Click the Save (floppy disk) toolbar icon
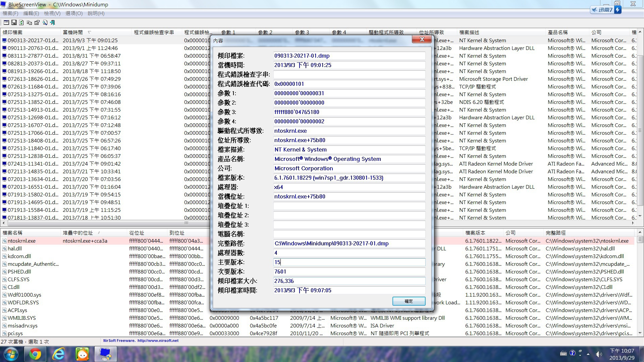The image size is (644, 362). (14, 22)
